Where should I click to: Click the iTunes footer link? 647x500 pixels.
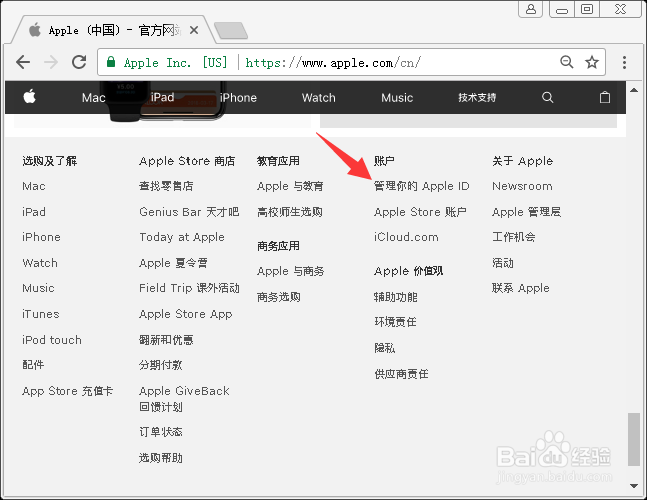tap(41, 314)
